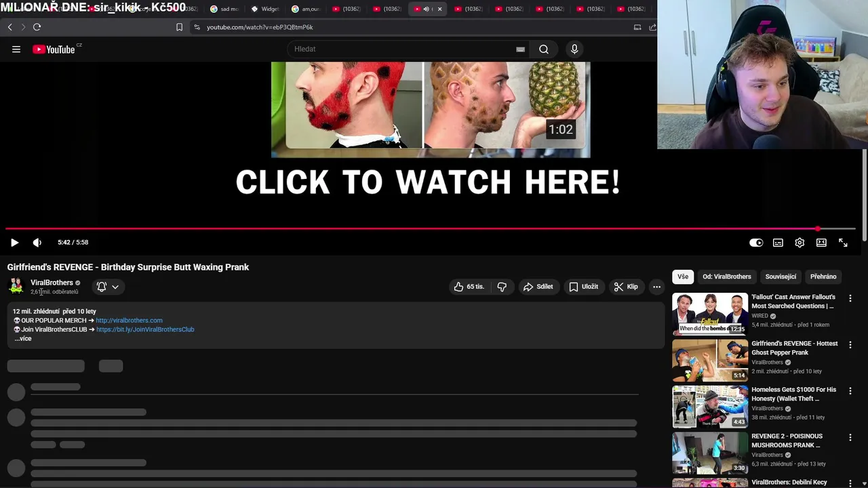Open the YouTube hamburger guide menu
Viewport: 868px width, 488px height.
tap(16, 49)
